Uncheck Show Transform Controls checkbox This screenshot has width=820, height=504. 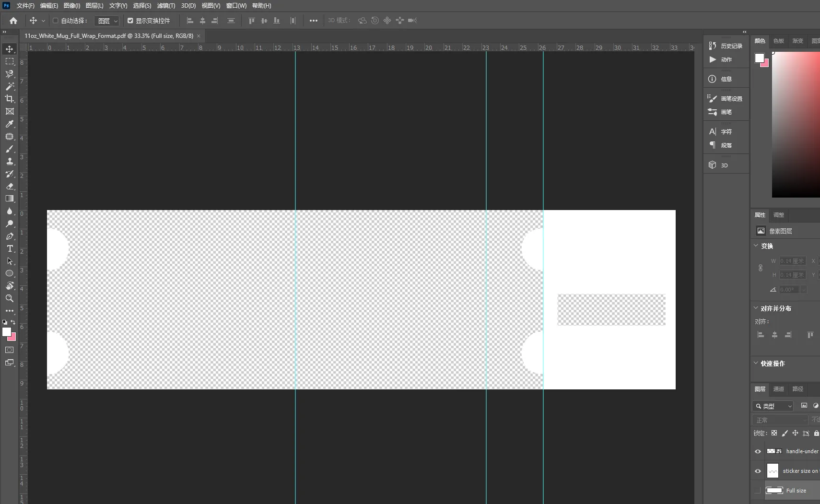(130, 21)
